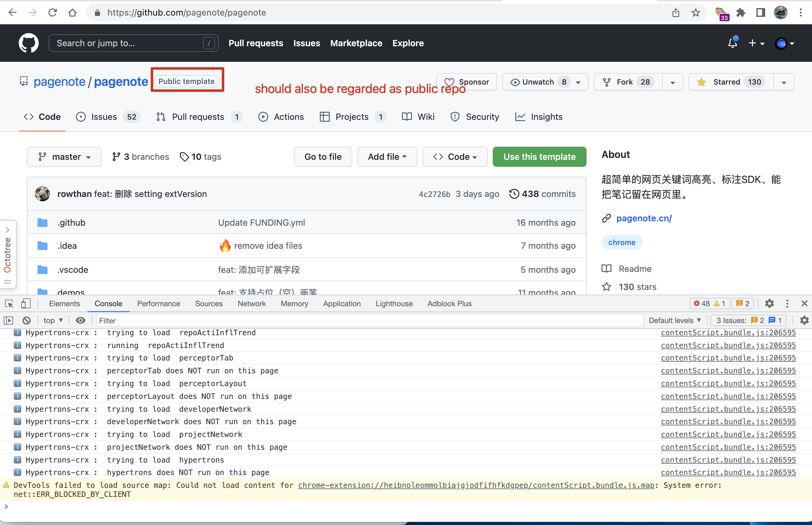Click the GitHub logo icon
The height and width of the screenshot is (525, 812).
click(x=28, y=43)
